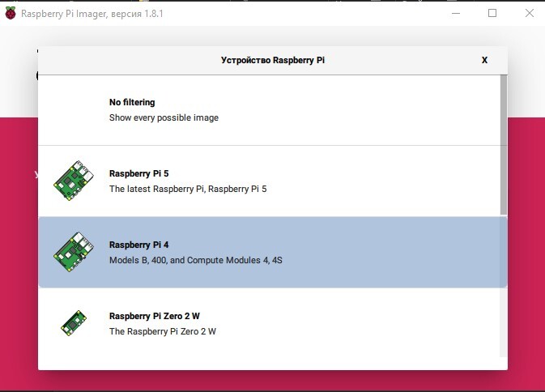Minimize the Raspberry Pi Imager window
This screenshot has height=392, width=545.
[x=456, y=13]
